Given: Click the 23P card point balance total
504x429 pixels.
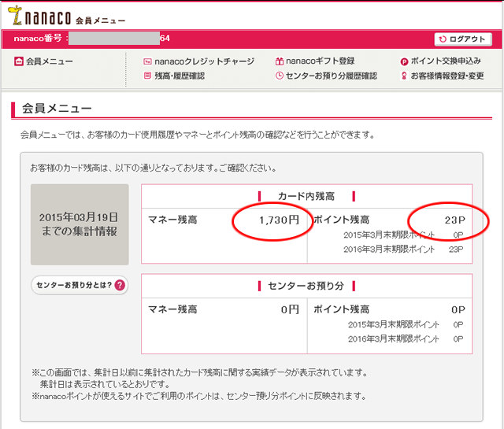Looking at the screenshot, I should (455, 220).
